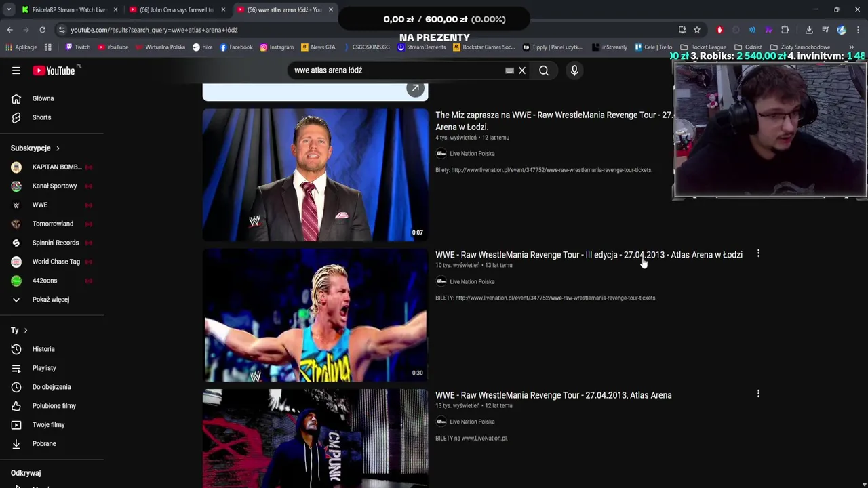Open Instagram bookmark

coord(277,47)
